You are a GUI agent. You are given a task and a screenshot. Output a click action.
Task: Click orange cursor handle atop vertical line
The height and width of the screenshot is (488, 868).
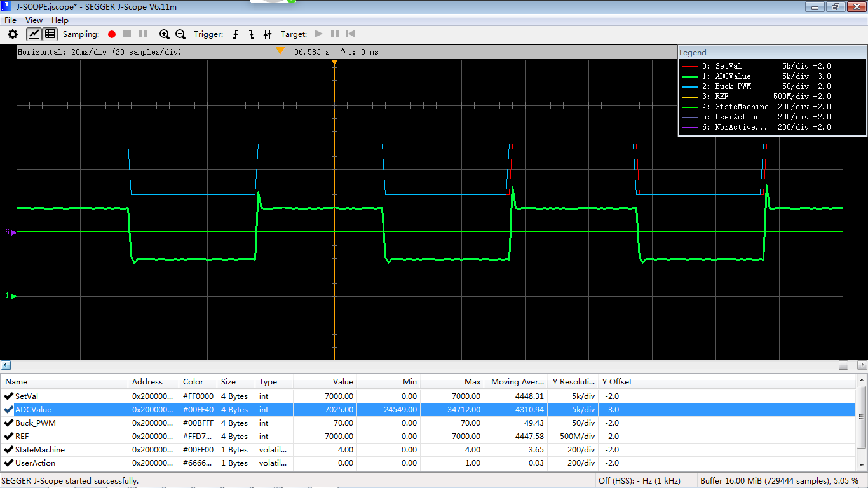[x=335, y=62]
